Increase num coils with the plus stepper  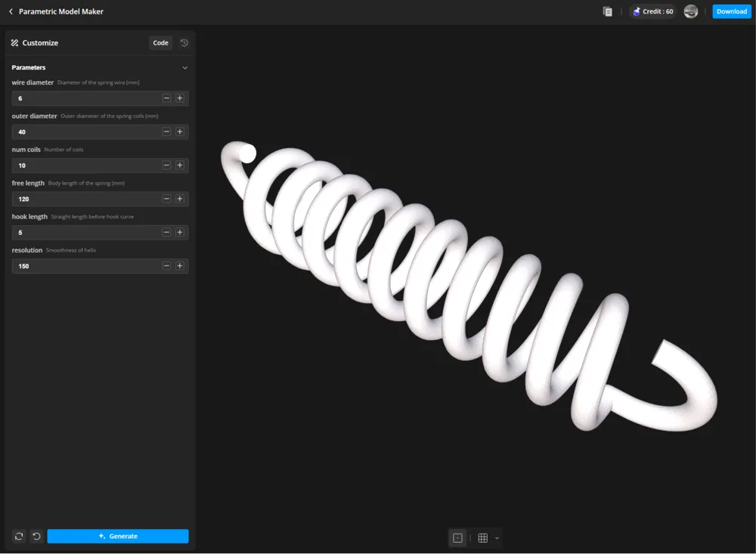(x=180, y=166)
